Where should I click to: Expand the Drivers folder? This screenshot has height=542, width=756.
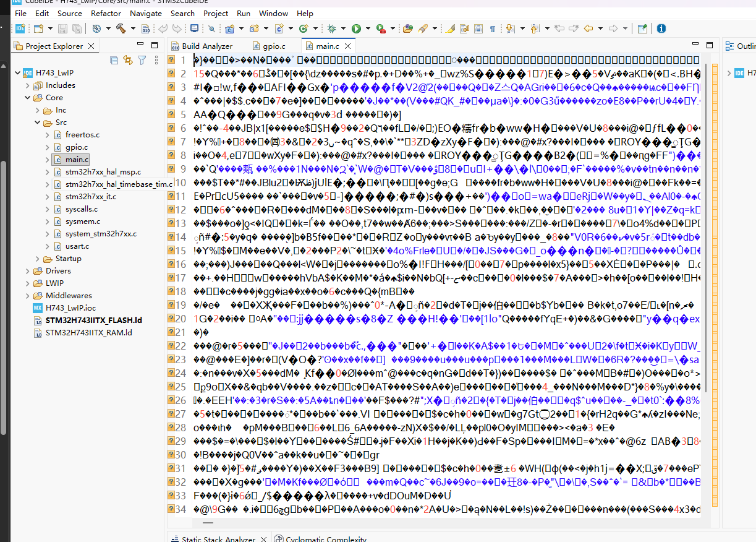click(x=28, y=271)
